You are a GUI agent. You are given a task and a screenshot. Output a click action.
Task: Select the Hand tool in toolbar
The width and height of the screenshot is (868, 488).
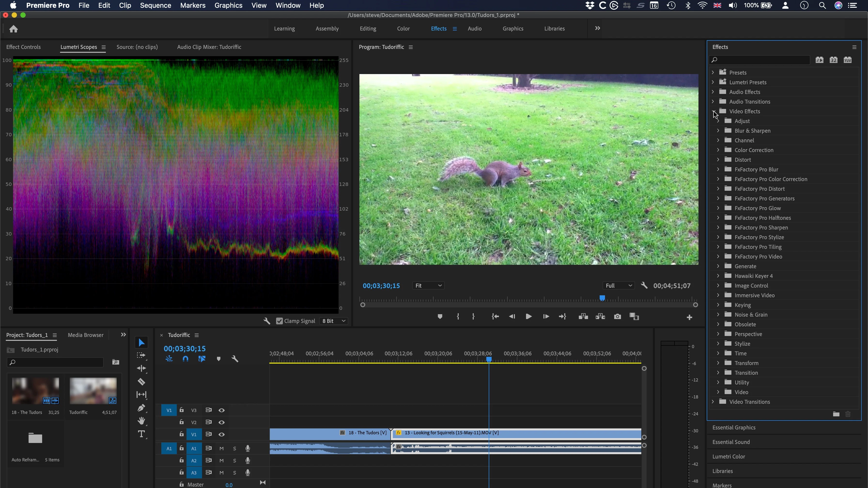click(x=141, y=421)
